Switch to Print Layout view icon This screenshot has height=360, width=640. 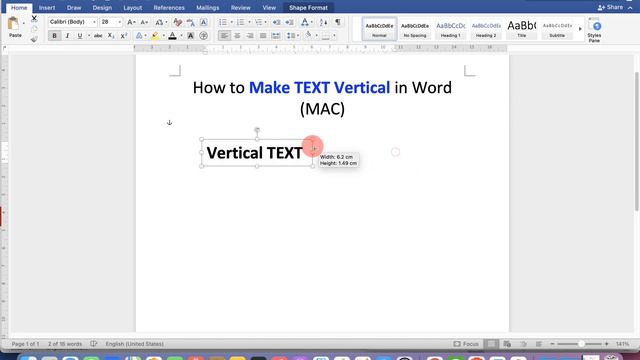pyautogui.click(x=491, y=344)
